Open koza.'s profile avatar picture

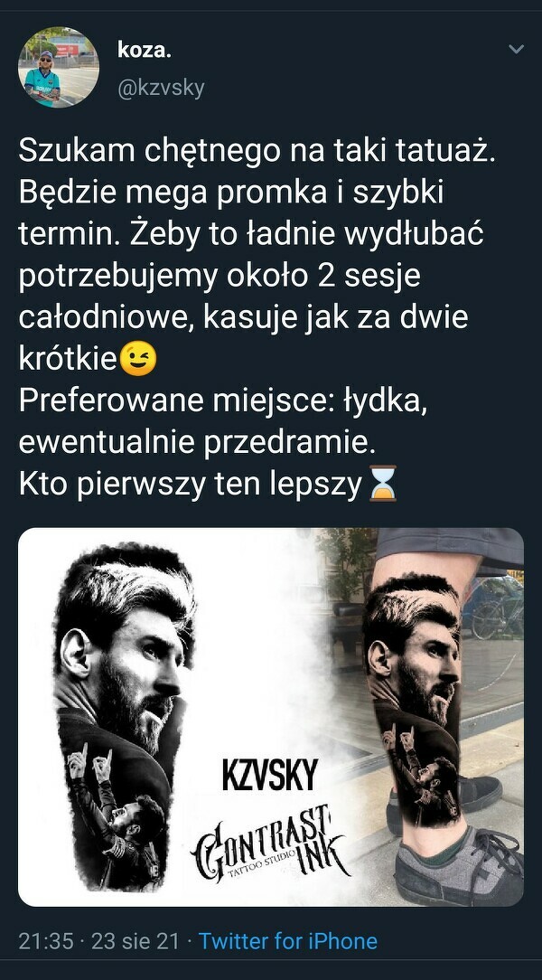(x=59, y=68)
